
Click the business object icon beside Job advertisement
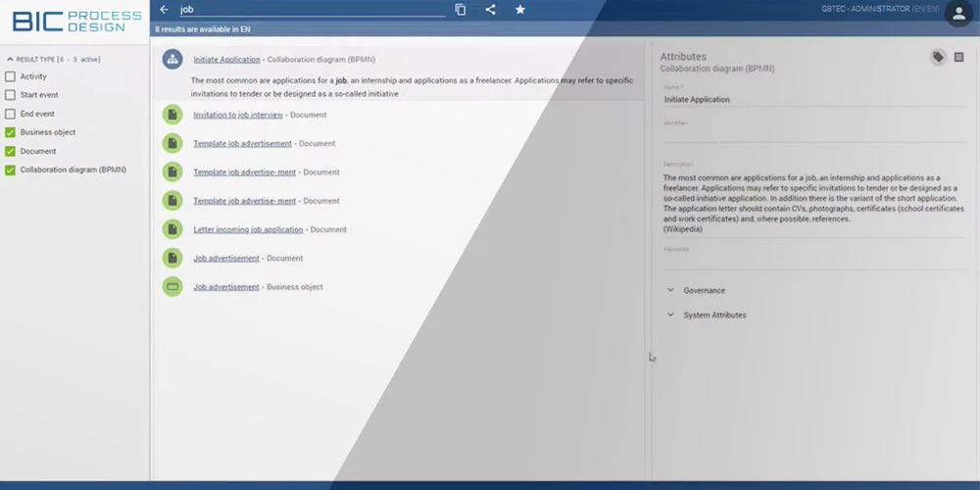coord(172,287)
